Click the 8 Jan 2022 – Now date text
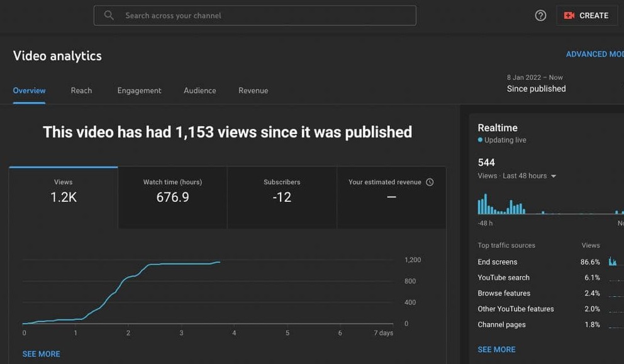 coord(535,77)
